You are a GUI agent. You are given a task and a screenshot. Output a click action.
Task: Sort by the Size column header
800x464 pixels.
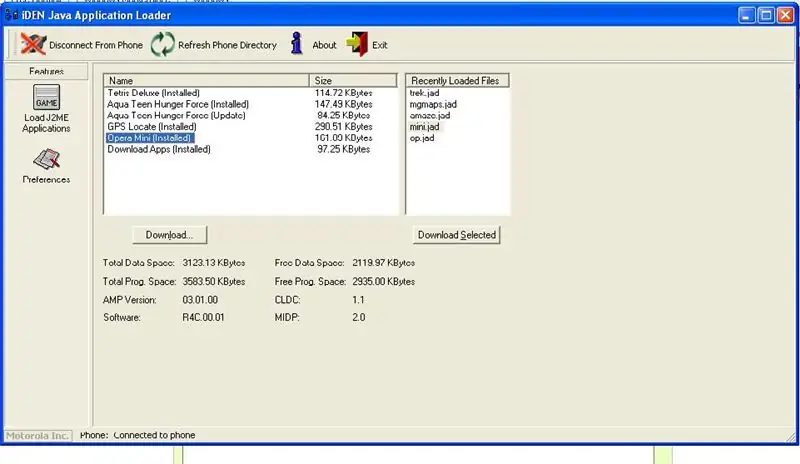353,81
